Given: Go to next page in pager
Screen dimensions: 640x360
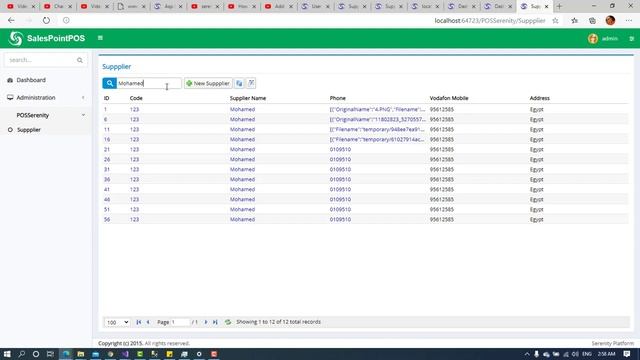Looking at the screenshot, I should click(x=206, y=322).
